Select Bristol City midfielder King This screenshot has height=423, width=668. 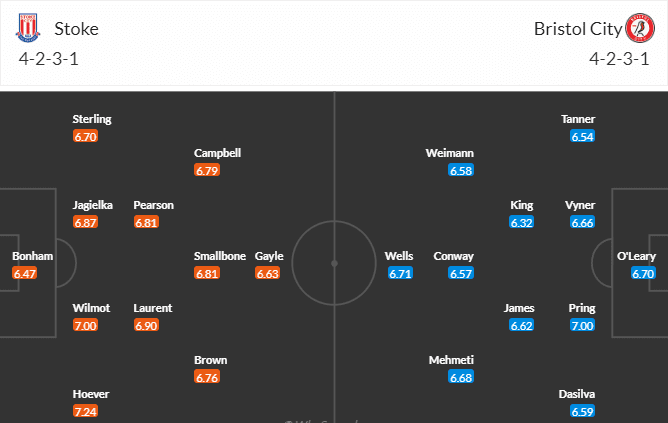522,205
